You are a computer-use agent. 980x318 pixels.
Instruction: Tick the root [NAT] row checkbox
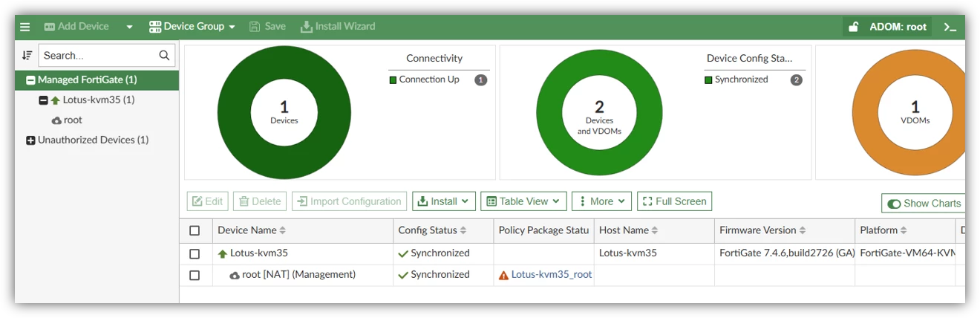[195, 276]
